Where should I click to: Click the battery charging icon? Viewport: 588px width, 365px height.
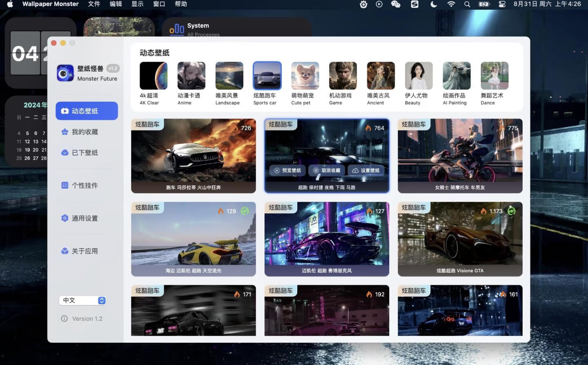484,4
